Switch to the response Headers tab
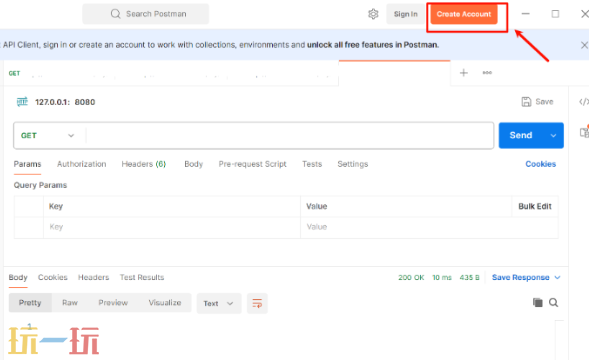The image size is (600, 360). [93, 277]
